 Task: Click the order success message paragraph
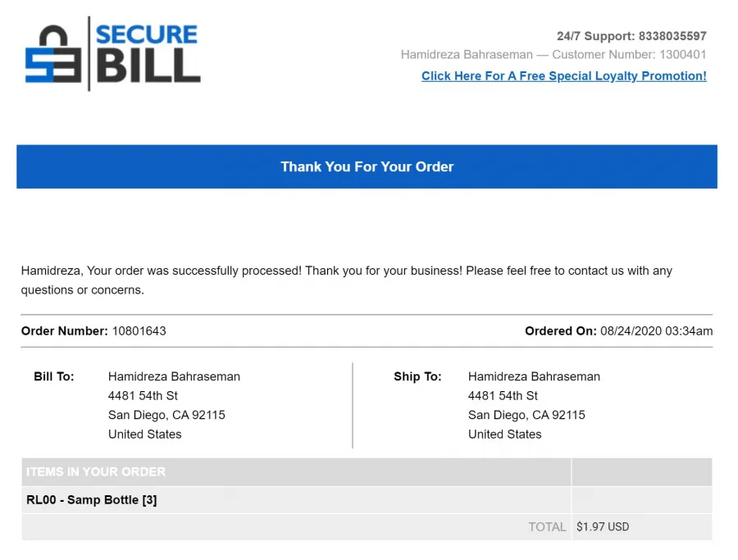pyautogui.click(x=347, y=280)
